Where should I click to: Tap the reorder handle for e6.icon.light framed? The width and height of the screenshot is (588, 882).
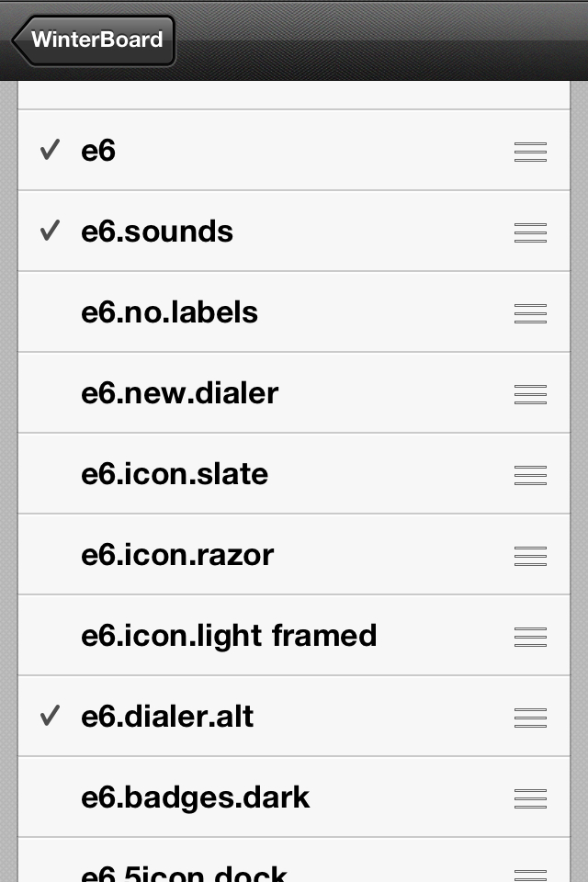click(x=530, y=638)
